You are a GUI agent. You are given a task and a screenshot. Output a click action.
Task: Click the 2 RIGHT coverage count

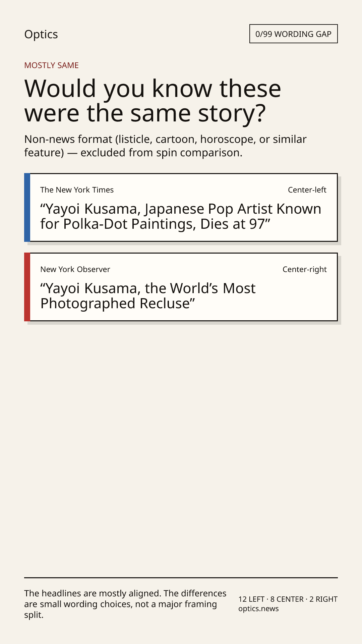point(323,599)
